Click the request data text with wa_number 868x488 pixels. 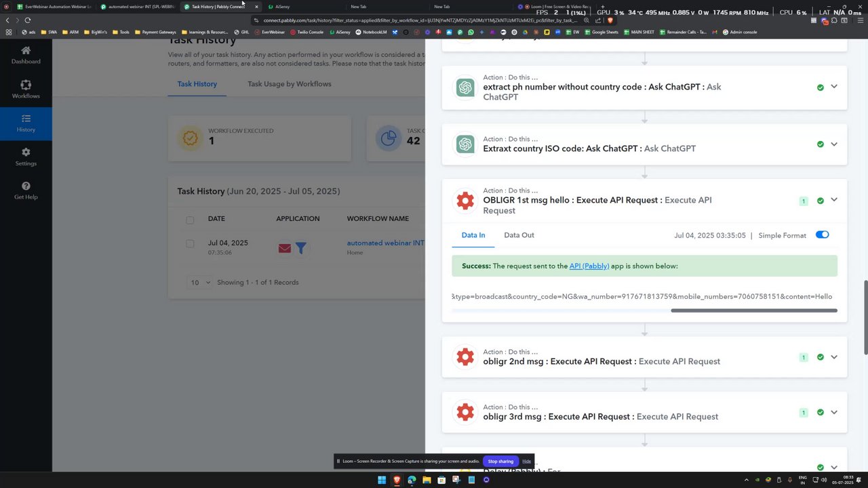pos(642,296)
